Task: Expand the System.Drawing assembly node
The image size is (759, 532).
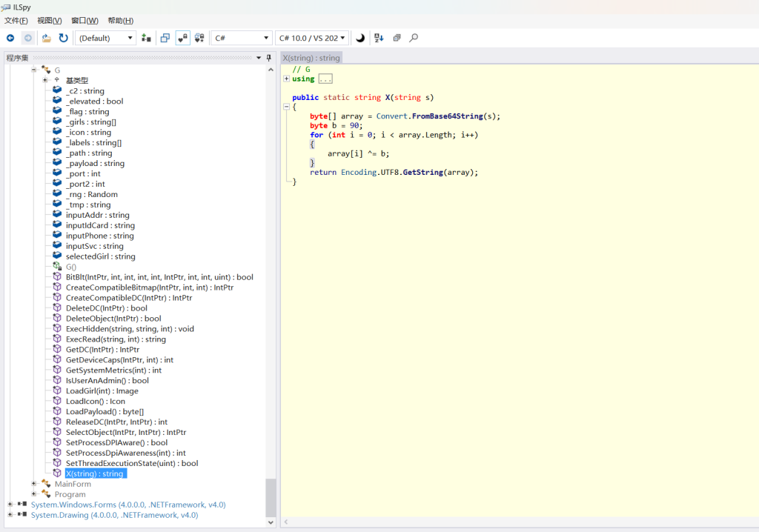Action: (x=10, y=514)
